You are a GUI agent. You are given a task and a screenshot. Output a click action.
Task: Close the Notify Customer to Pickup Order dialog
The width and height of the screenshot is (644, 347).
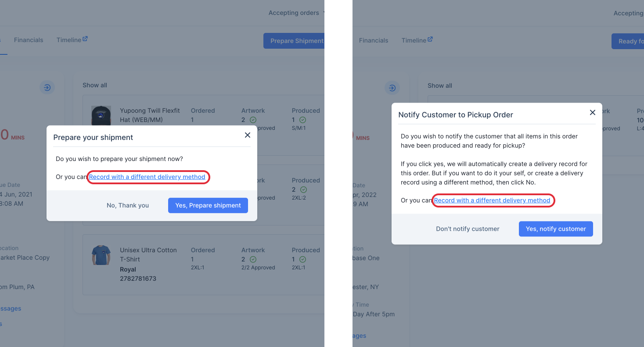[x=593, y=112]
